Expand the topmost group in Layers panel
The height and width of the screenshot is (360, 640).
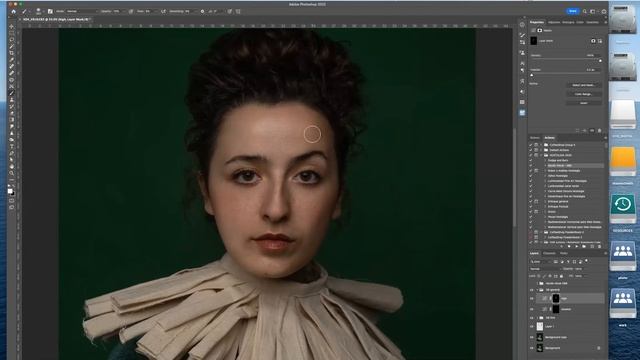(537, 283)
